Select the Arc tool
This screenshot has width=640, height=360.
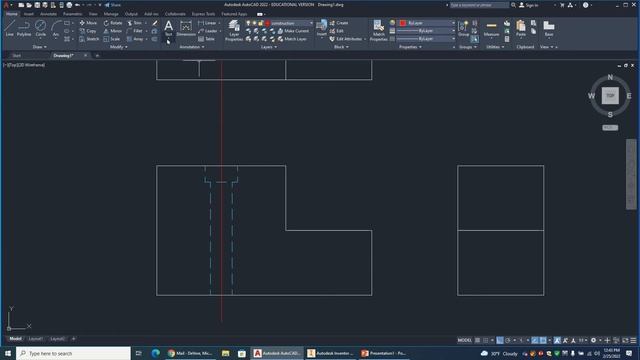[x=56, y=29]
